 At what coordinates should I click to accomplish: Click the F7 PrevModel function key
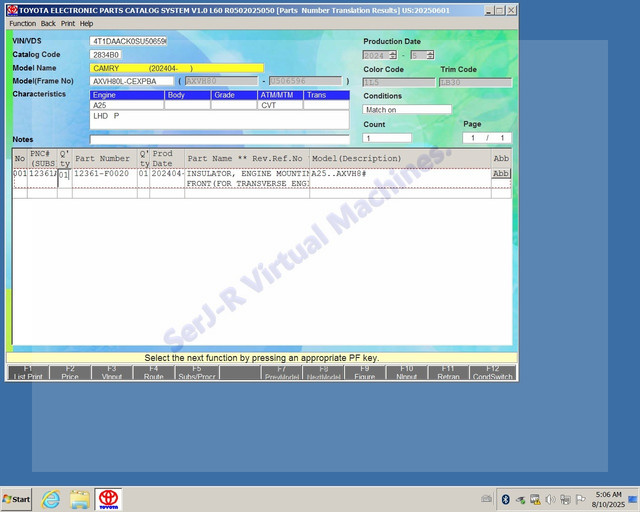(282, 372)
